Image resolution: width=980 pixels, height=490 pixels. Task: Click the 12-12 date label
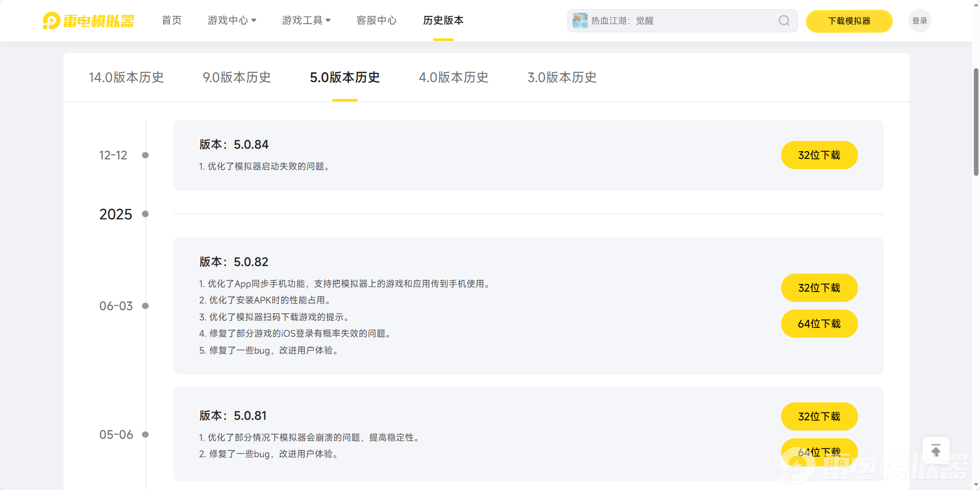tap(113, 155)
